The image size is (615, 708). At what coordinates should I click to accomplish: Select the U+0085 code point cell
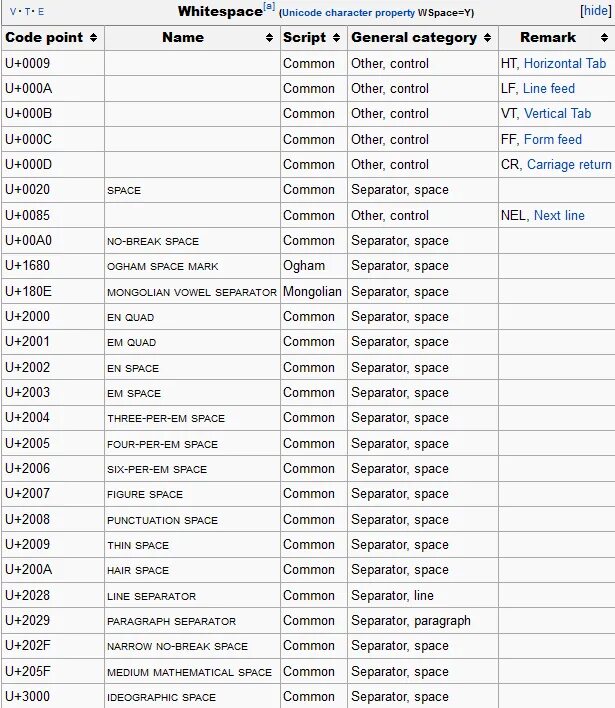[x=53, y=215]
